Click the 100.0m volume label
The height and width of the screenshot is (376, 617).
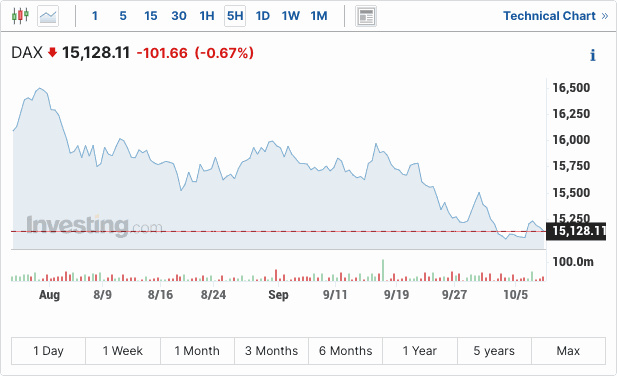(573, 262)
